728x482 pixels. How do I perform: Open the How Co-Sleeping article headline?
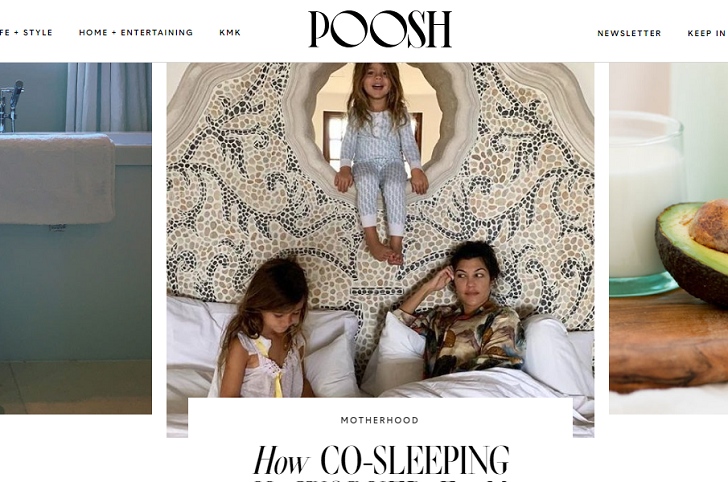(x=381, y=462)
